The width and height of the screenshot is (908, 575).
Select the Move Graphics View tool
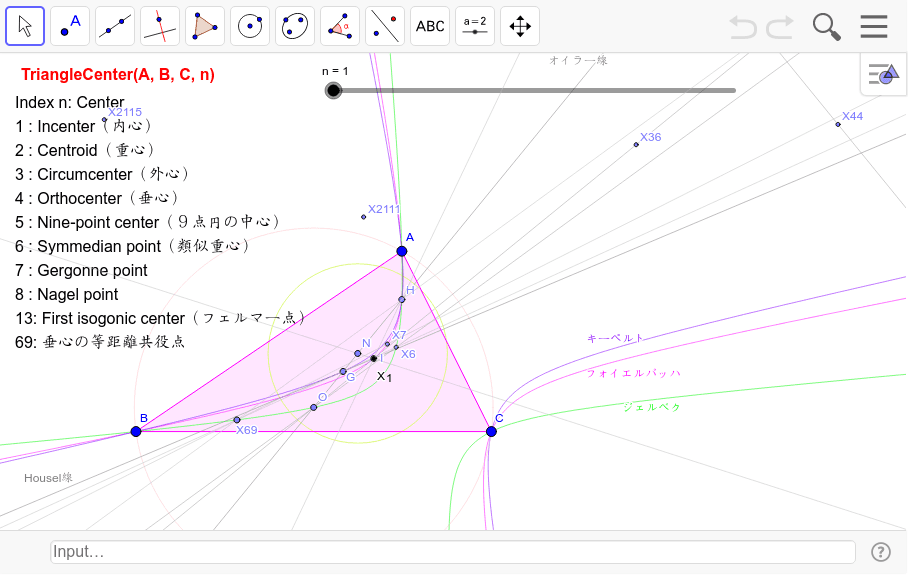pos(520,26)
